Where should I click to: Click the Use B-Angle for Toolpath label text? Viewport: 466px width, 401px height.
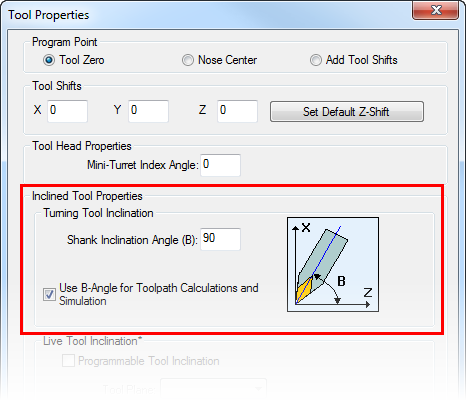click(x=159, y=294)
